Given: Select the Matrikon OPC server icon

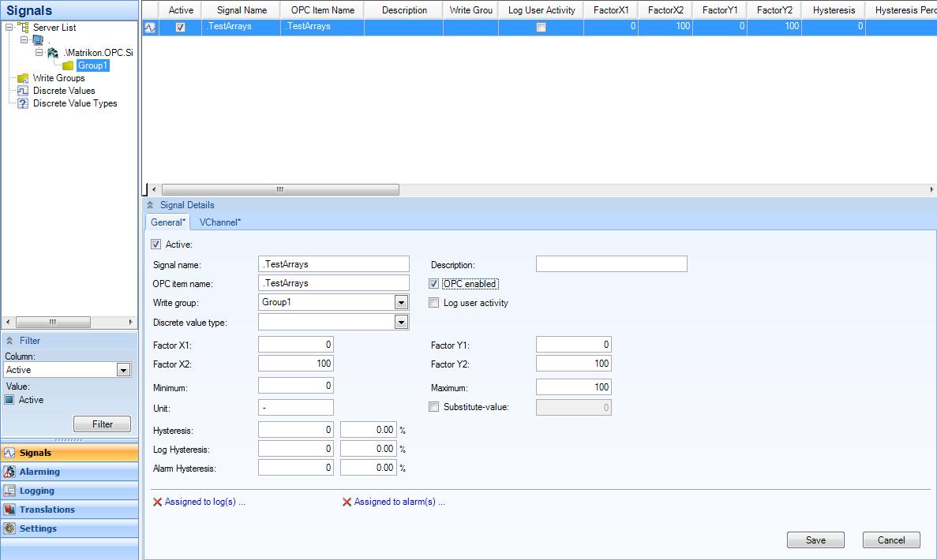Looking at the screenshot, I should [52, 53].
